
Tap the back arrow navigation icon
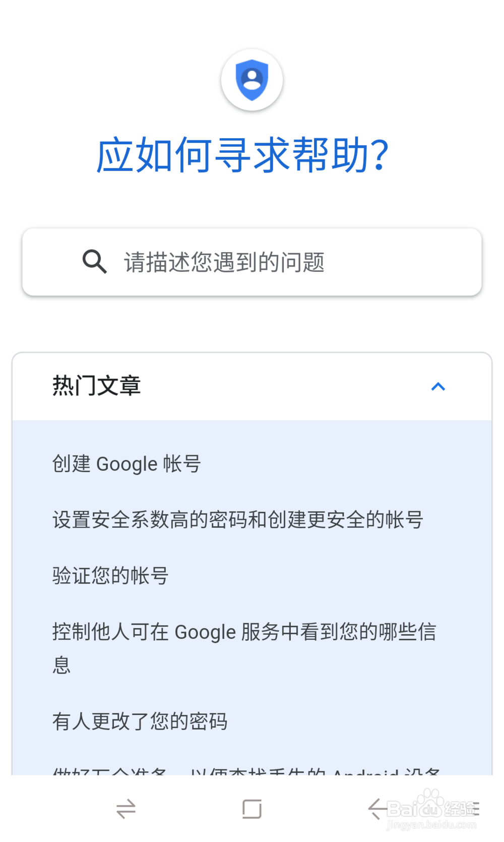[x=376, y=809]
